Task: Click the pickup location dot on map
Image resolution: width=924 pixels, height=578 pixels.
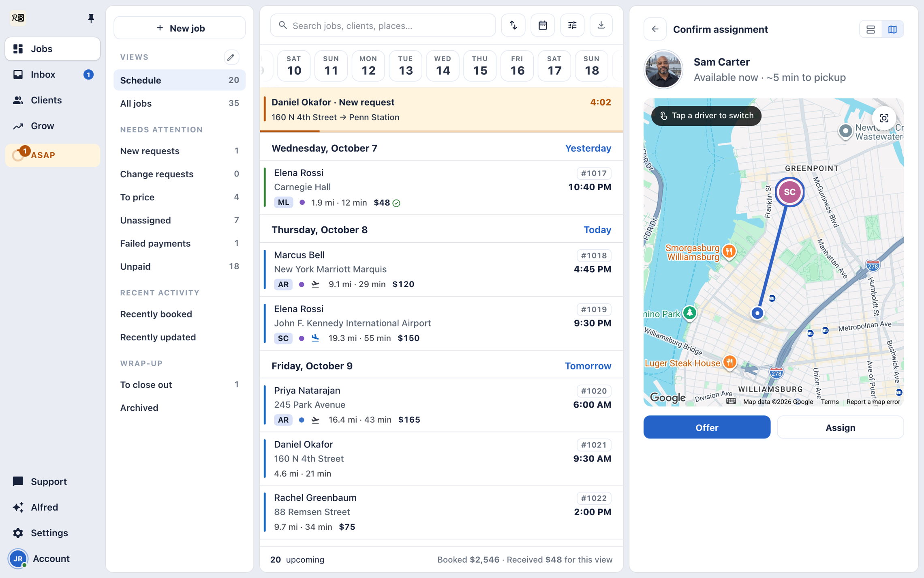Action: click(x=757, y=313)
